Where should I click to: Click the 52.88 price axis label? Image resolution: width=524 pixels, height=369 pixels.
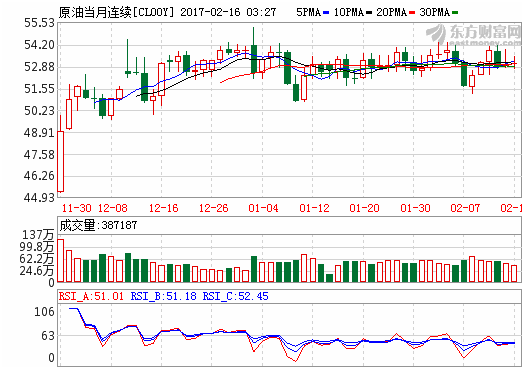pos(39,67)
